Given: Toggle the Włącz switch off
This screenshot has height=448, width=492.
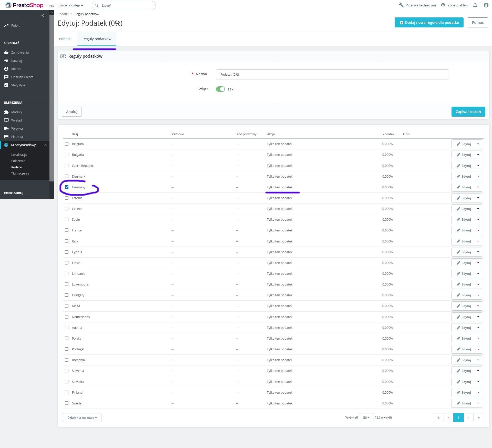Looking at the screenshot, I should click(x=220, y=89).
